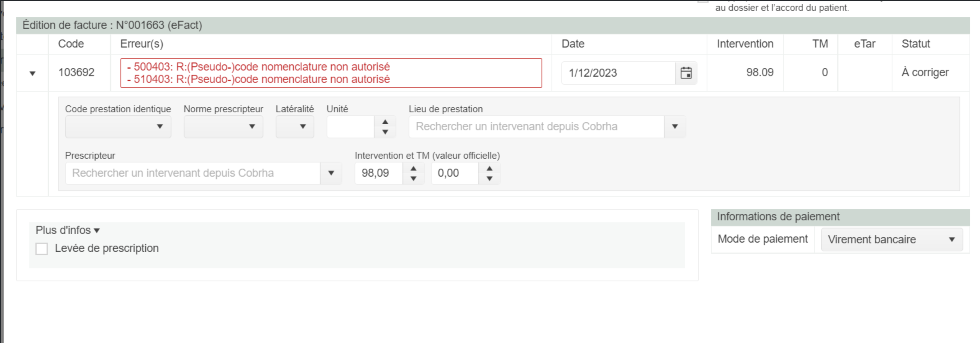Screen dimensions: 980x343
Task: Expand Lieu de prestation dropdown arrow
Action: [x=674, y=126]
